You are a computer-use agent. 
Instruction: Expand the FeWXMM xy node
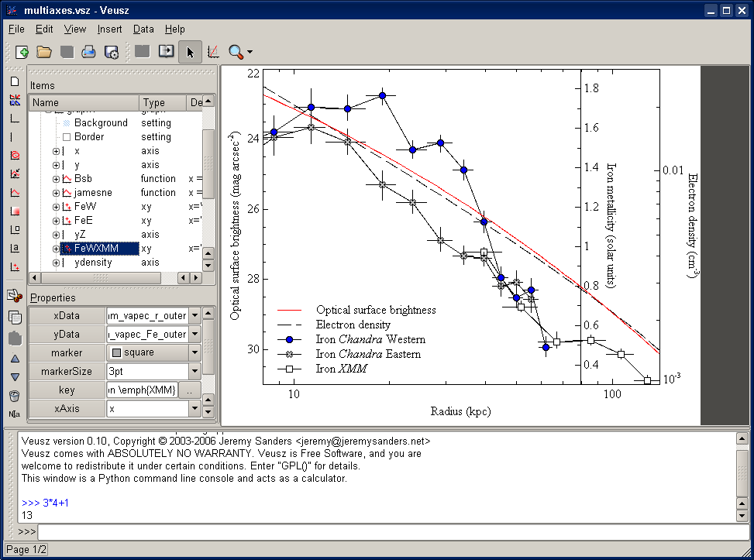(57, 249)
